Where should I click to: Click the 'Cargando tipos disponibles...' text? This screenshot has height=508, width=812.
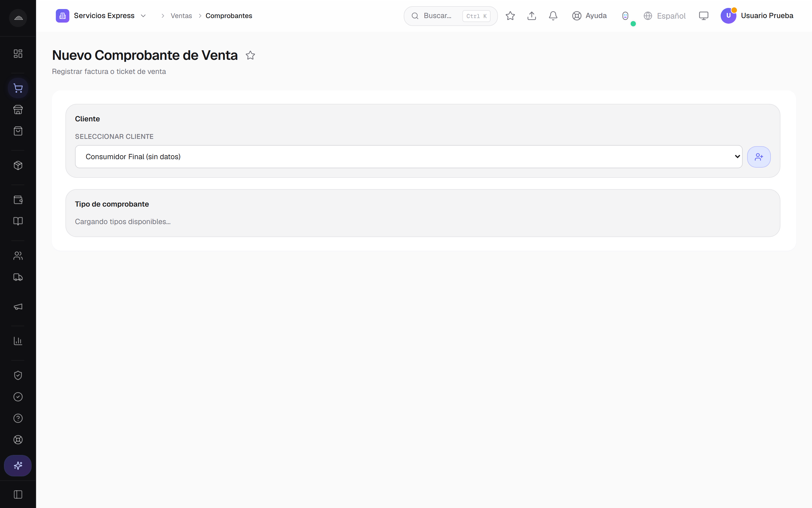(123, 222)
